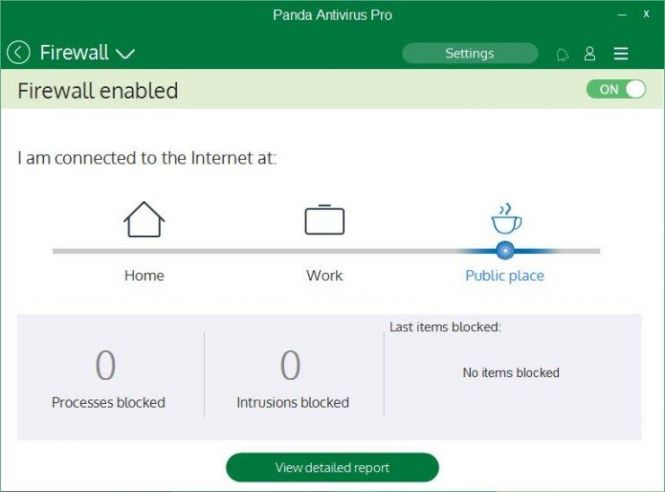This screenshot has width=665, height=492.
Task: Choose the Home network label
Action: [x=144, y=276]
